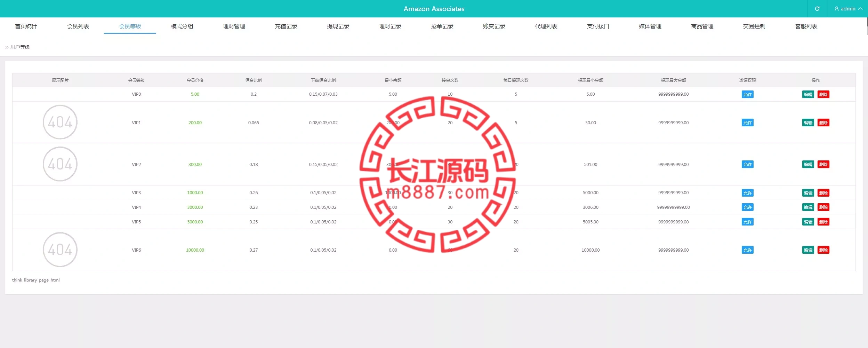Go to the 客服列表 tab
This screenshot has width=868, height=348.
pos(806,26)
